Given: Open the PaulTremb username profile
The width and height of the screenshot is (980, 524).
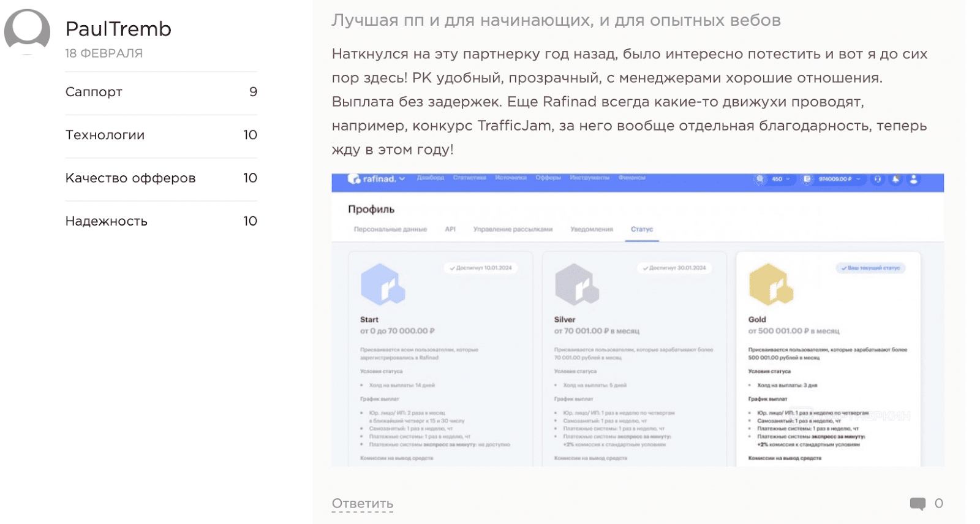Looking at the screenshot, I should click(118, 29).
